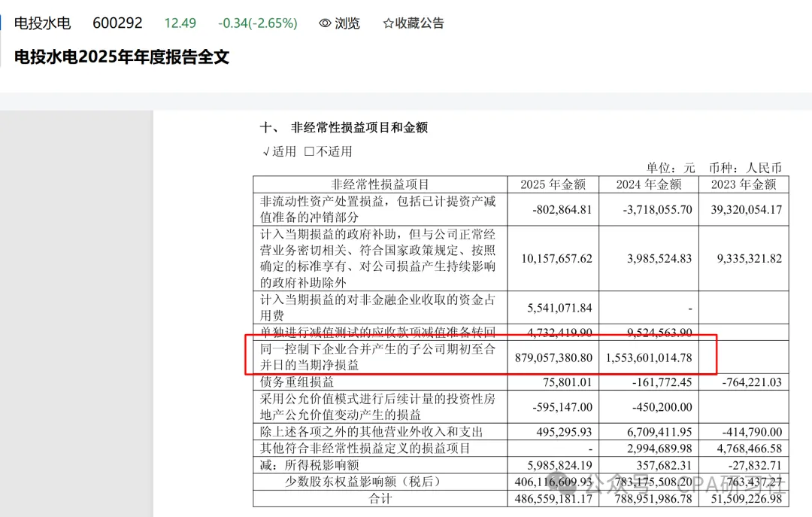Screen dimensions: 812x517
Task: Click the amount 5,541,071.84
Action: pos(560,308)
